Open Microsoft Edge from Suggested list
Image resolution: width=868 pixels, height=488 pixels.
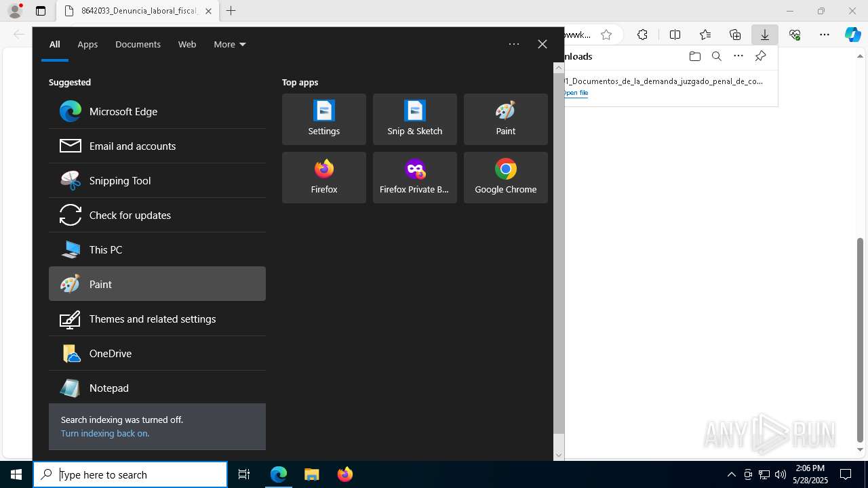(157, 111)
